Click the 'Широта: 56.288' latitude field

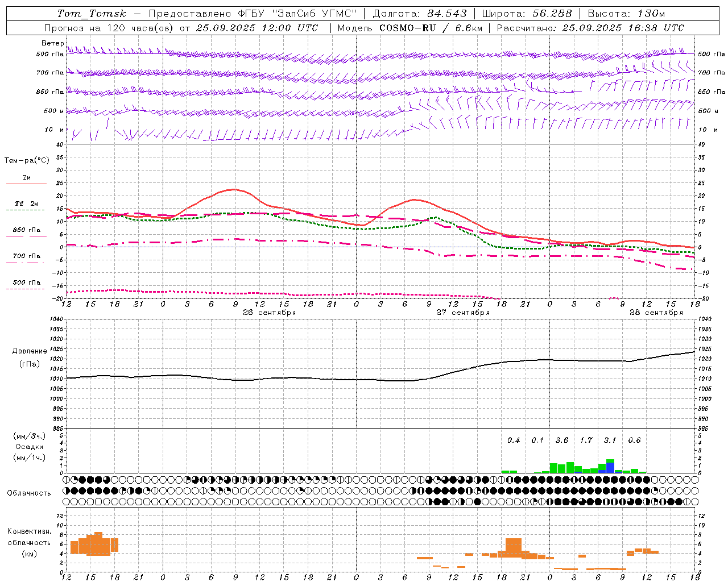click(527, 14)
